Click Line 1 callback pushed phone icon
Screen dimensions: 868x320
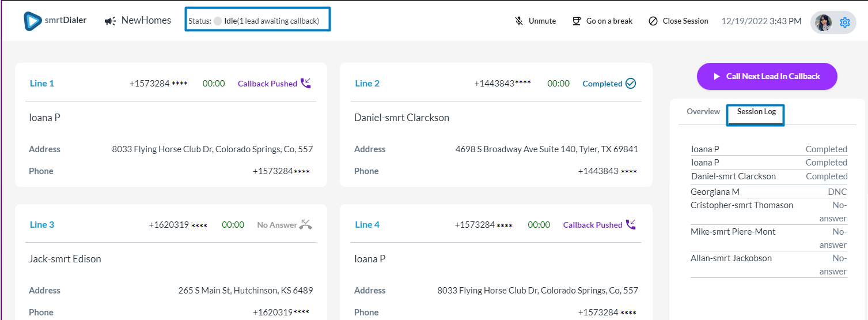point(306,84)
